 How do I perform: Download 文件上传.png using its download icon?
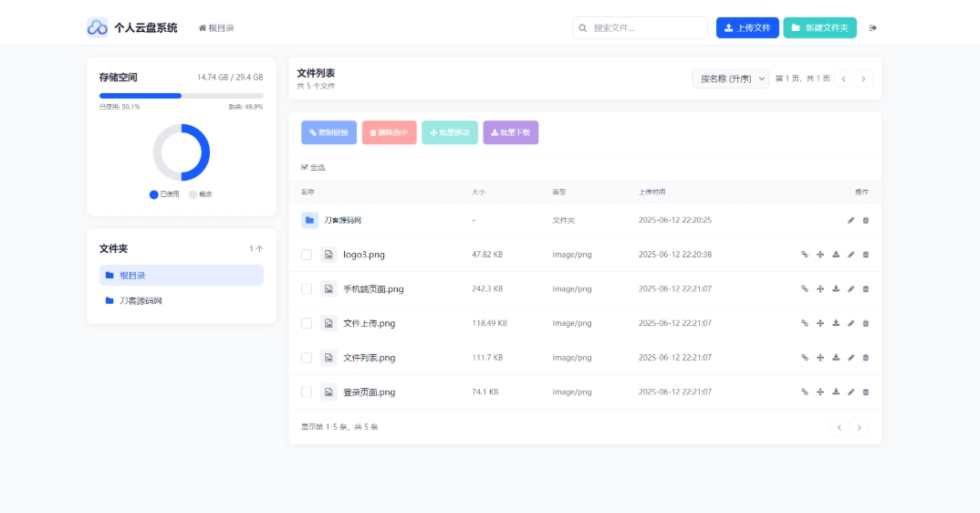coord(835,323)
